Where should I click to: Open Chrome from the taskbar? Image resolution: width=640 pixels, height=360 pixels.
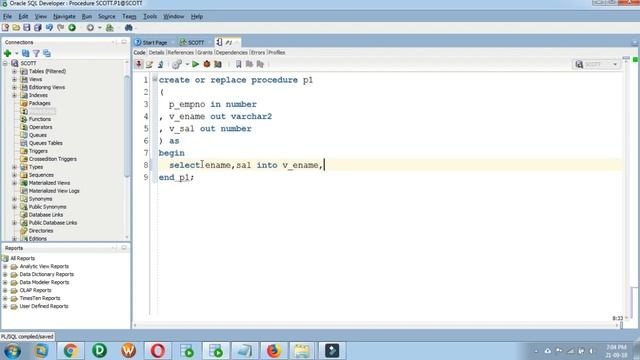pyautogui.click(x=70, y=351)
